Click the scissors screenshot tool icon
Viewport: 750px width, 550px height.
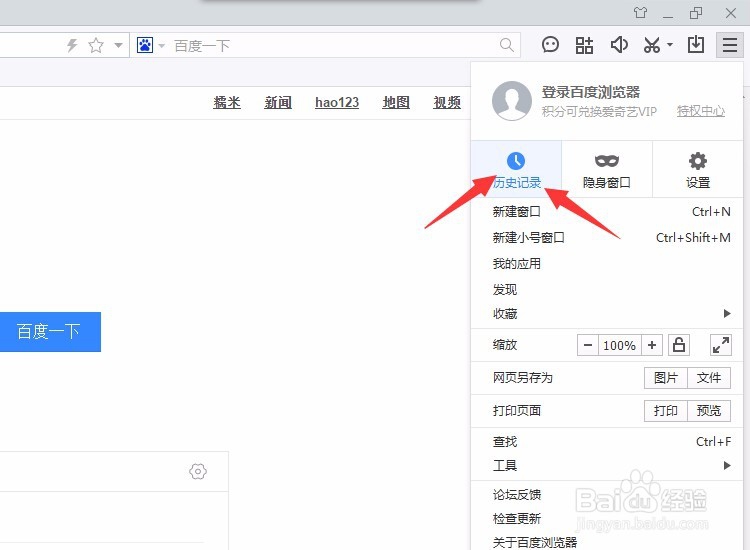tap(651, 45)
